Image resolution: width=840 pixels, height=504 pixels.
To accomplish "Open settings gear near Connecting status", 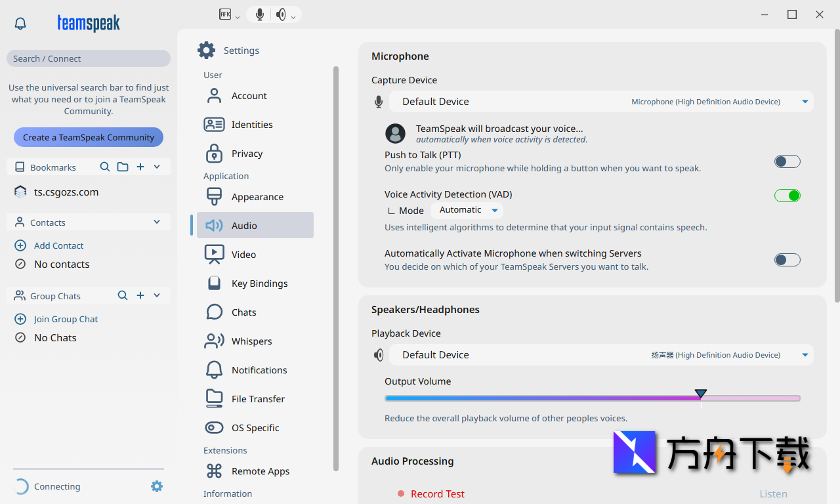I will (x=156, y=486).
